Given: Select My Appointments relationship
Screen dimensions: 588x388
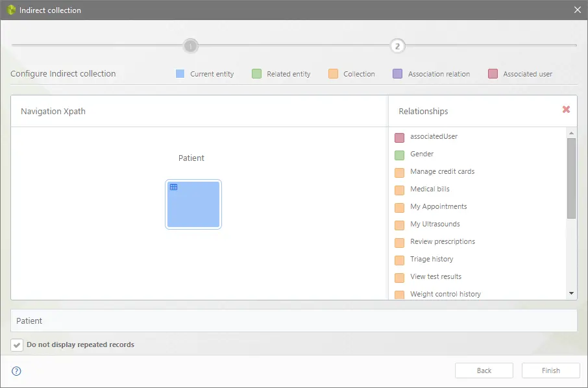Looking at the screenshot, I should (438, 206).
